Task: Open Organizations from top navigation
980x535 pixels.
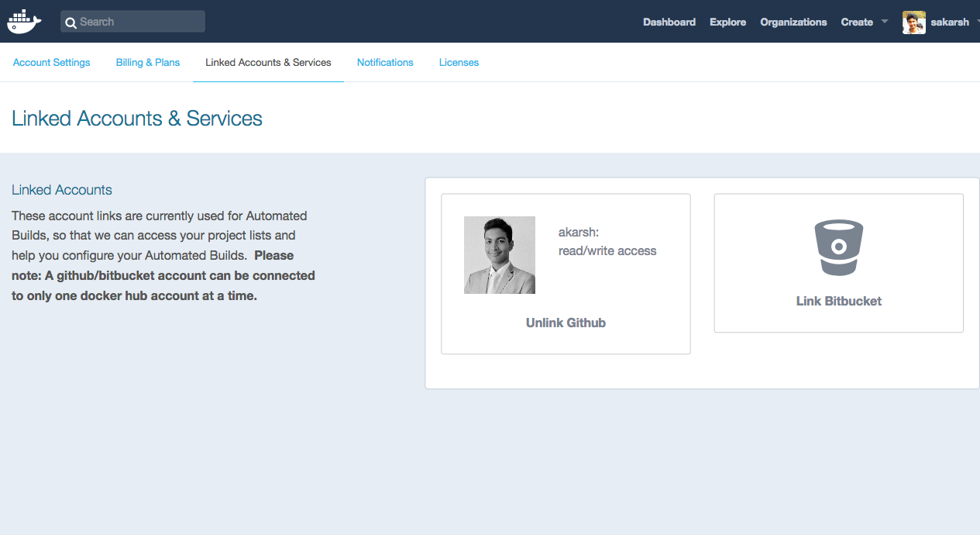Action: coord(793,22)
